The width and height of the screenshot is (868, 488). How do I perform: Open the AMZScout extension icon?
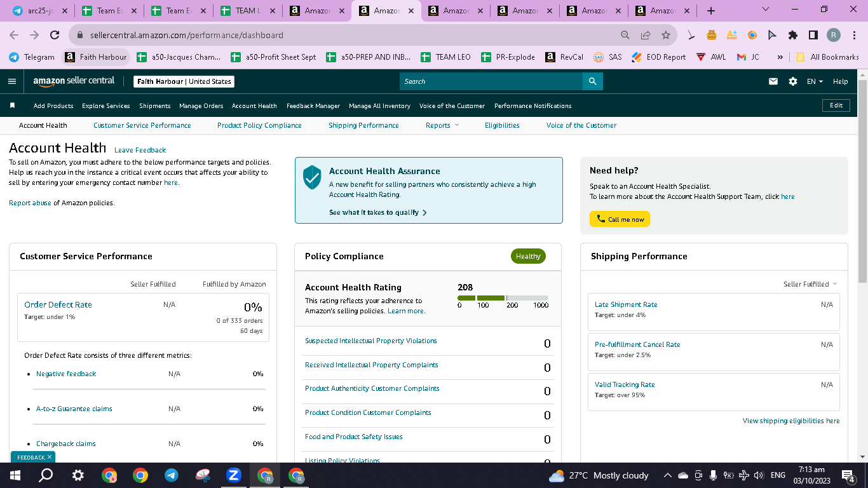click(731, 35)
